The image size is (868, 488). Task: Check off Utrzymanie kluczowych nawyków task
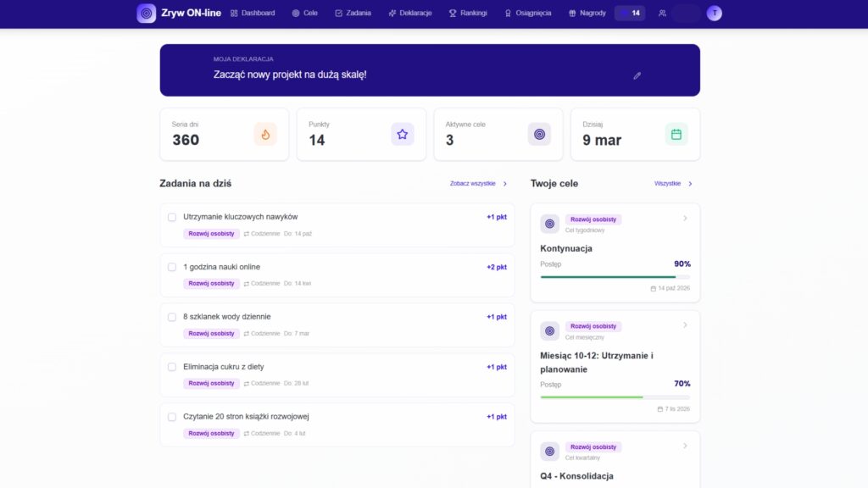point(172,217)
